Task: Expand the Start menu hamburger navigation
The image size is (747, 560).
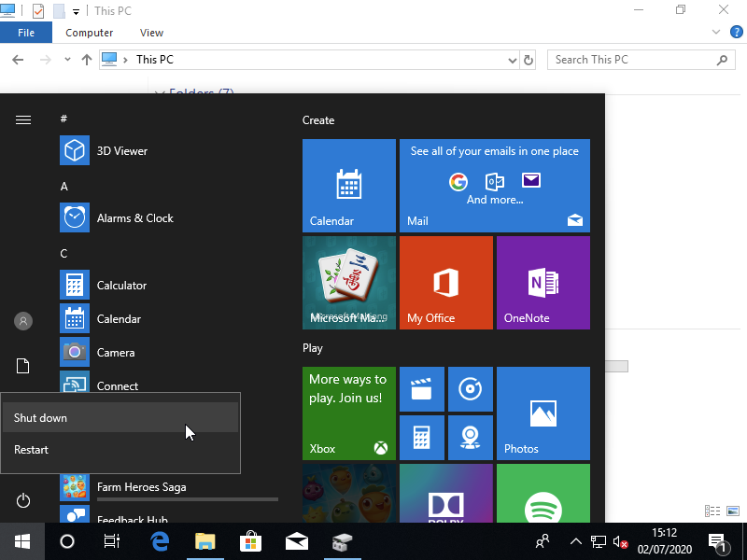Action: pos(22,119)
